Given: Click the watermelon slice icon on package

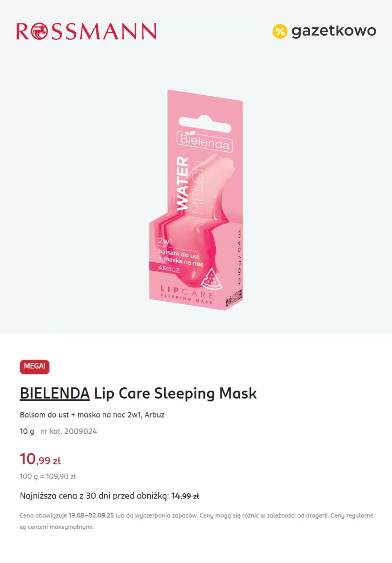Looking at the screenshot, I should coord(212,279).
